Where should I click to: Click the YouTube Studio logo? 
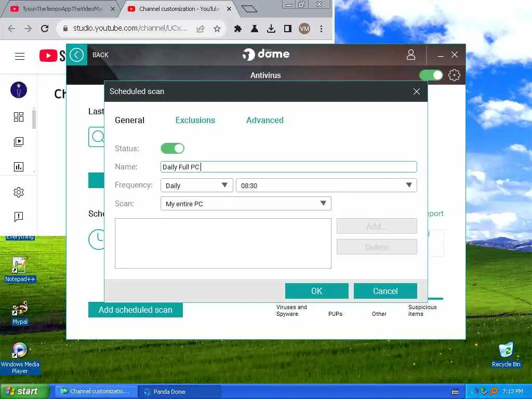coord(52,56)
